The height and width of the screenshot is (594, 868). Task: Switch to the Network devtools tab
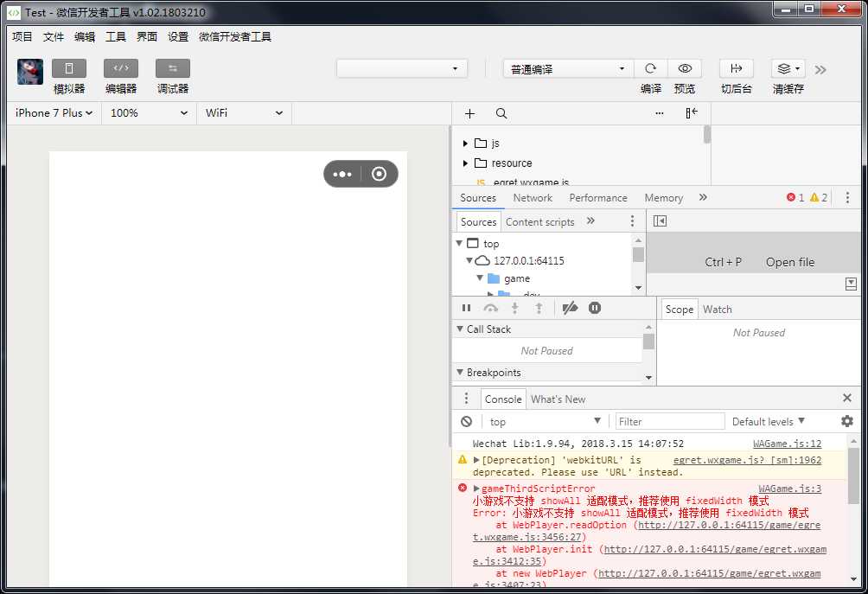click(x=533, y=198)
